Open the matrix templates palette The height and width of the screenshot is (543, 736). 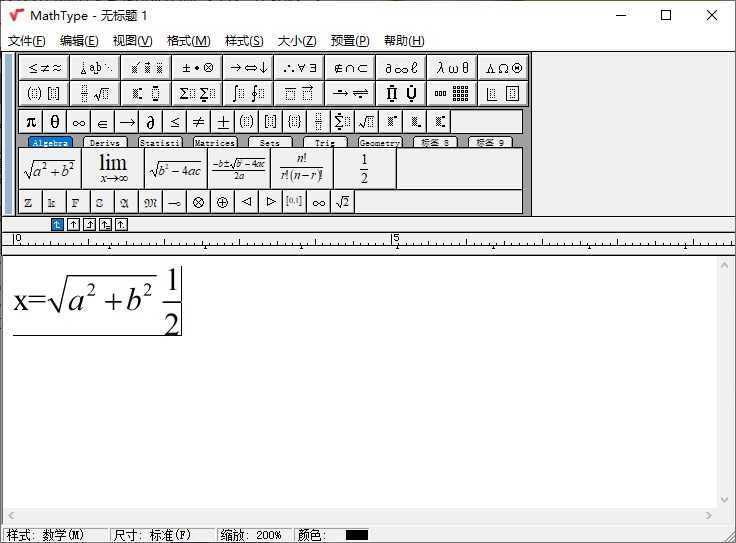click(x=452, y=93)
